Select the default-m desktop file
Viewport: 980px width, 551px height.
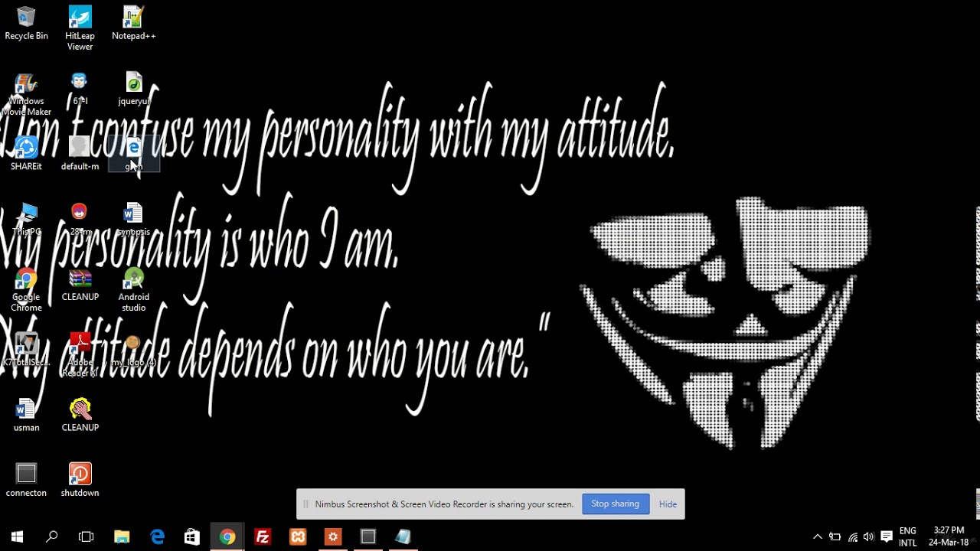(x=80, y=154)
